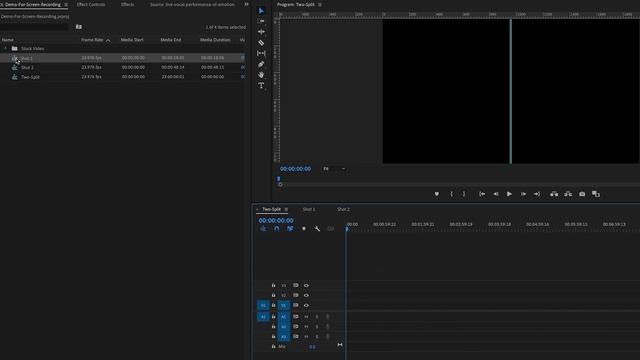640x360 pixels.
Task: Select the Ripple Edit tool
Action: click(261, 32)
